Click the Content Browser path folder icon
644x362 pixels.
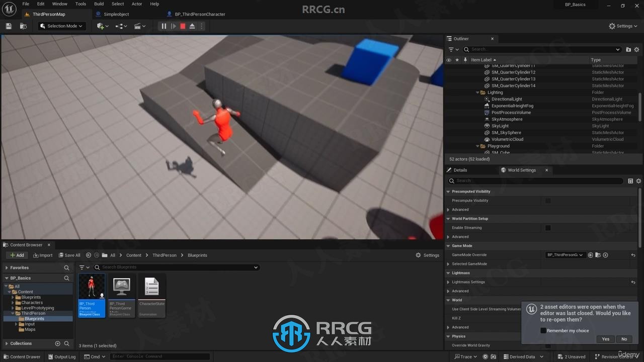coord(105,255)
